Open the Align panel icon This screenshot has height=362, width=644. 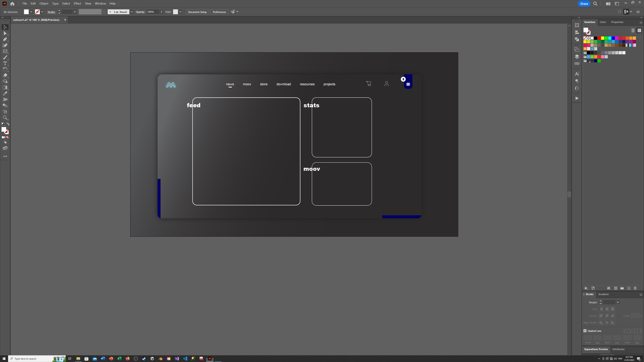577,32
